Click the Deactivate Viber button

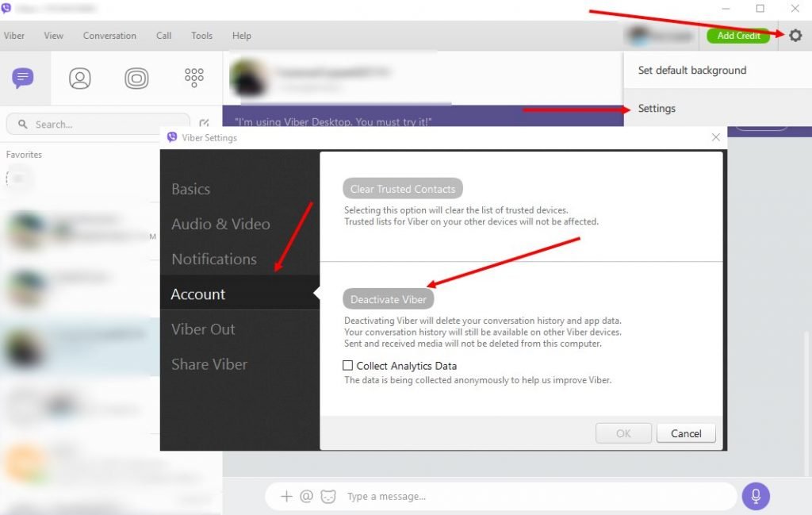pyautogui.click(x=389, y=299)
